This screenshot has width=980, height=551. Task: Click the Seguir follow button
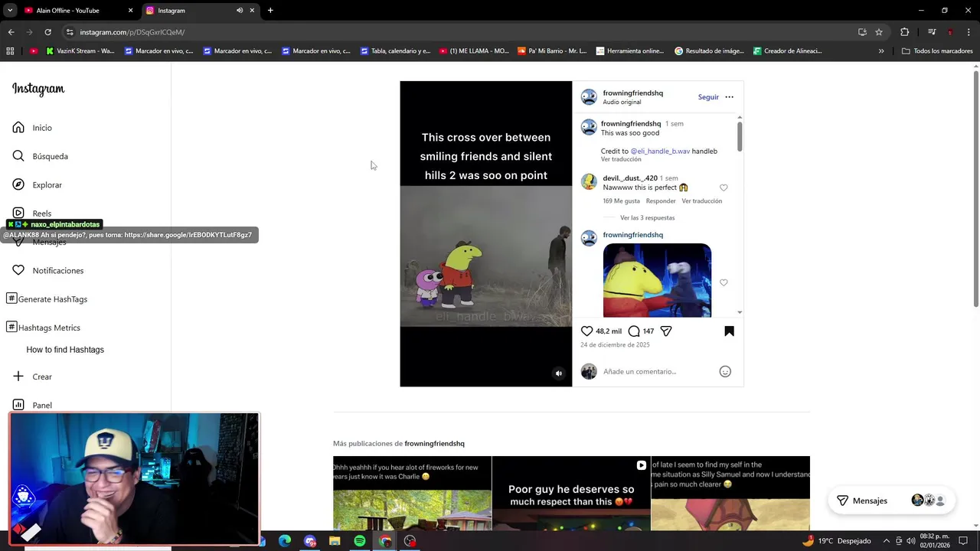[x=708, y=97]
